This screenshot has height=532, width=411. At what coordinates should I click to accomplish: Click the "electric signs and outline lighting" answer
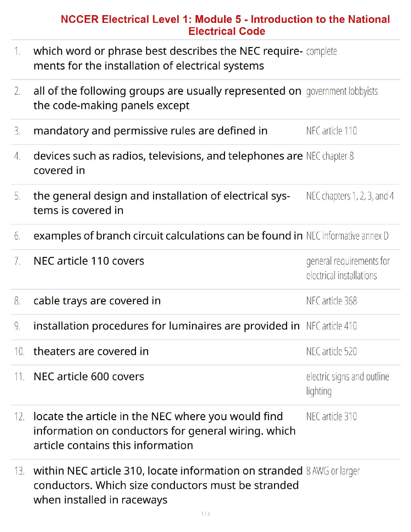tap(347, 384)
